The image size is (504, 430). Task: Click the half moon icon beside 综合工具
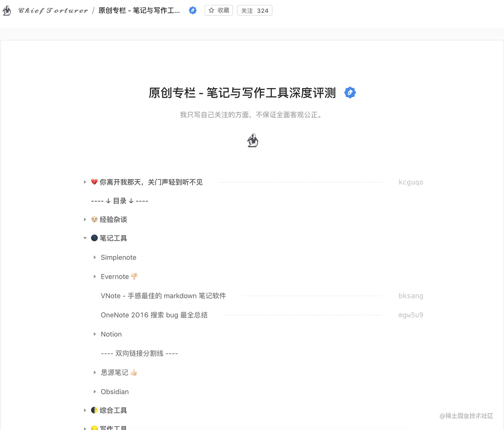(x=94, y=410)
